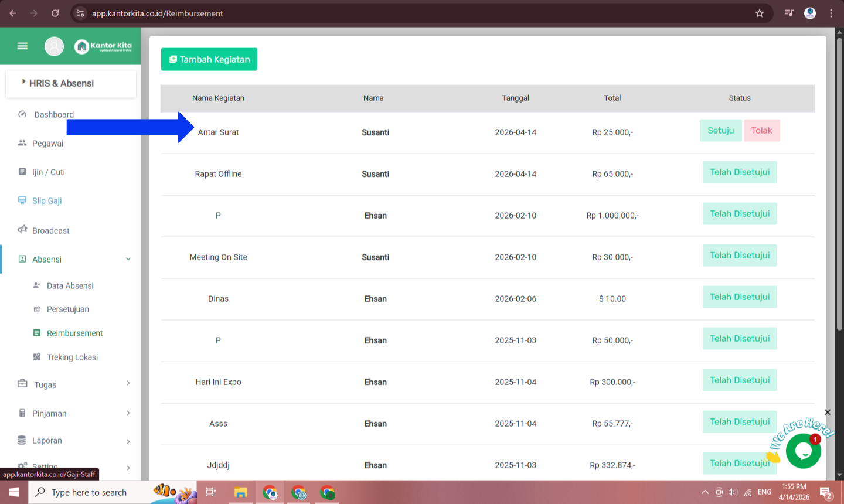Click the Kantor Kita logo
Image resolution: width=844 pixels, height=504 pixels.
103,46
